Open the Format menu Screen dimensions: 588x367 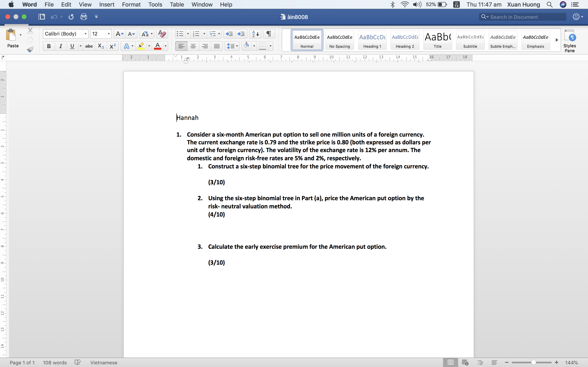[131, 4]
